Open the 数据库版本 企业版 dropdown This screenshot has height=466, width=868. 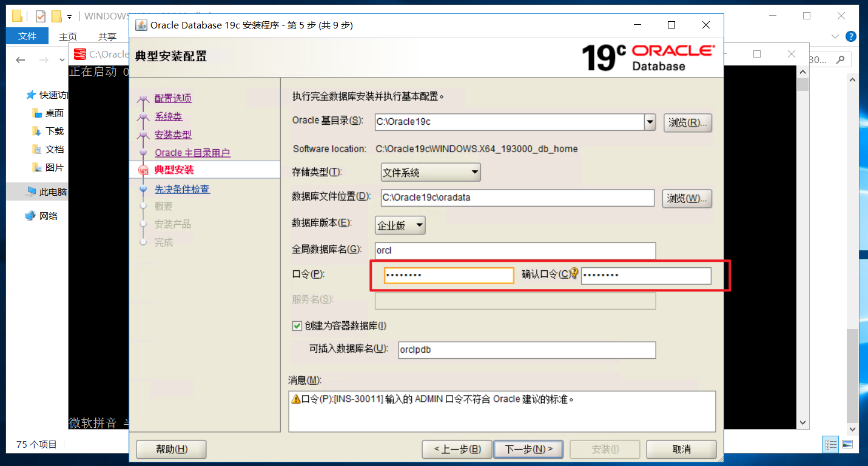400,225
